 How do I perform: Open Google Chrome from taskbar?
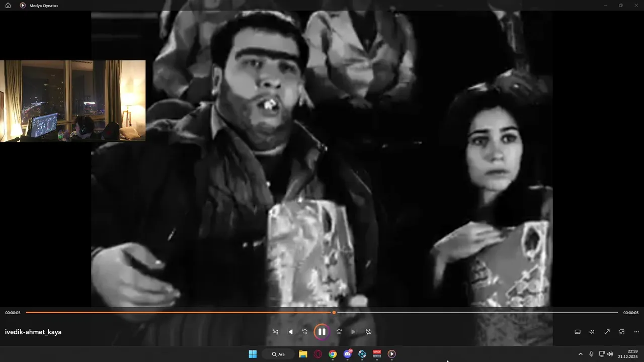click(x=333, y=354)
